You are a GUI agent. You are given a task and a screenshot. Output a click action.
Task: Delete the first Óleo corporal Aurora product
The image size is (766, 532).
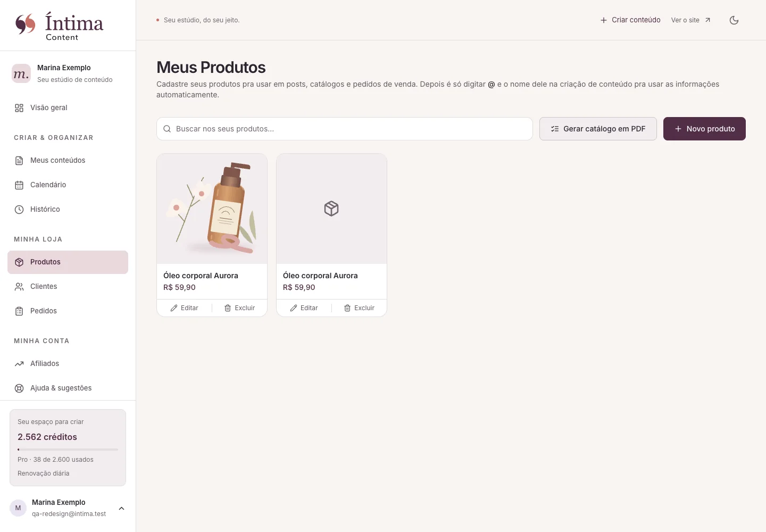(239, 308)
